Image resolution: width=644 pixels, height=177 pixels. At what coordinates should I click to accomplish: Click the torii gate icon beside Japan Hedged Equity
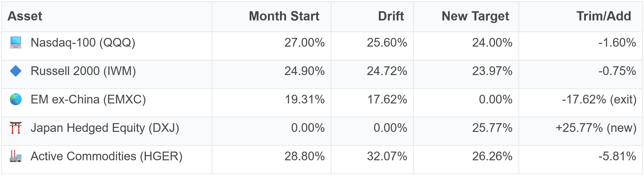click(x=16, y=128)
